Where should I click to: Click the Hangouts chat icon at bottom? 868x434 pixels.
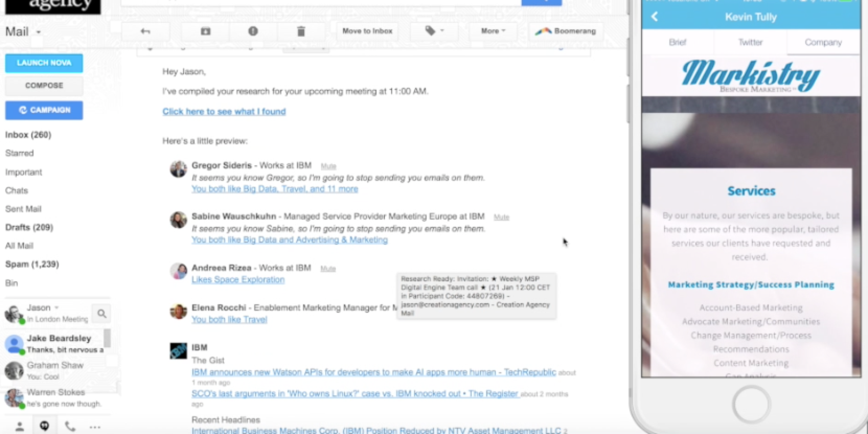[44, 426]
